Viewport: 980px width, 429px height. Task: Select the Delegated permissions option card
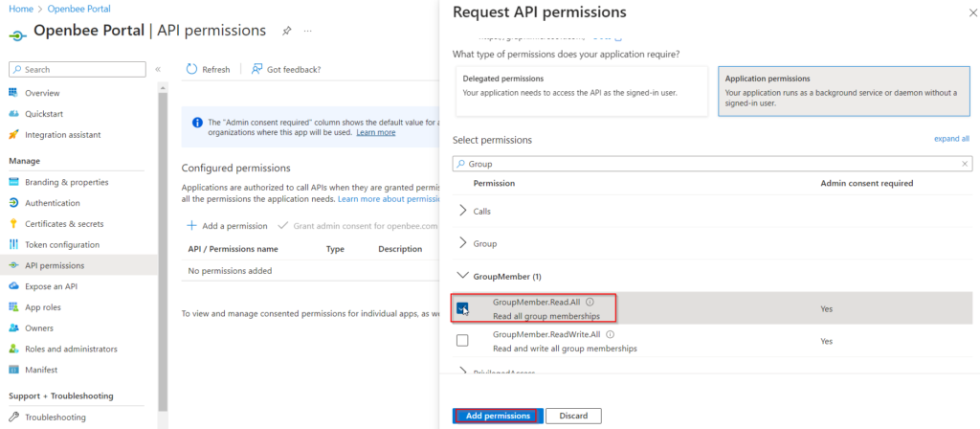pyautogui.click(x=582, y=91)
